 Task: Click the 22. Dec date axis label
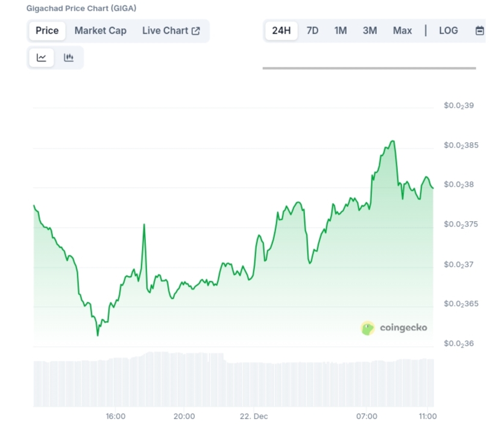pos(254,416)
